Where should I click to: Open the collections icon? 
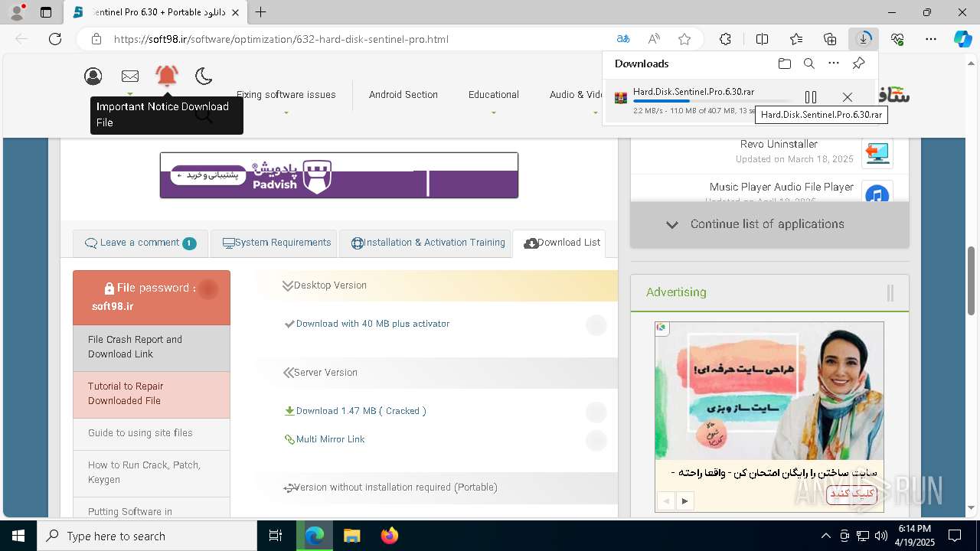(x=830, y=39)
